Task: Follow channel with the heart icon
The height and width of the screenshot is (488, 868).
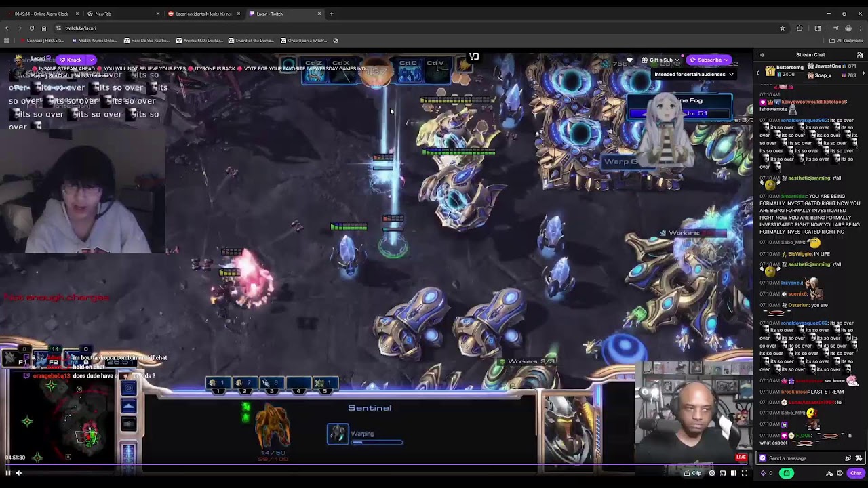Action: coord(630,60)
